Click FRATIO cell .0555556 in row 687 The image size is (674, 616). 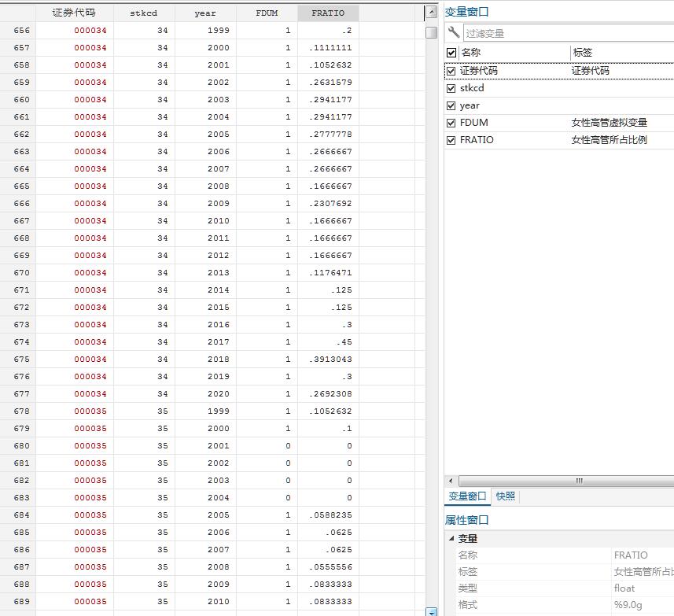click(329, 566)
